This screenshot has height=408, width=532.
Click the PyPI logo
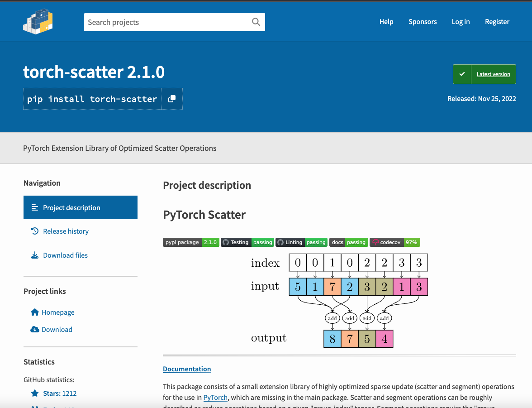[x=38, y=22]
